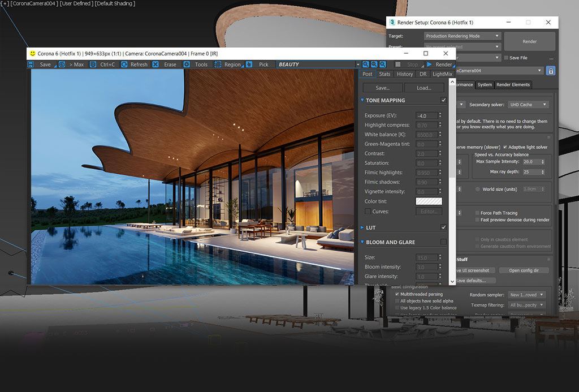Click the three-dots file browse button beside Save File
The height and width of the screenshot is (392, 579).
[x=551, y=58]
